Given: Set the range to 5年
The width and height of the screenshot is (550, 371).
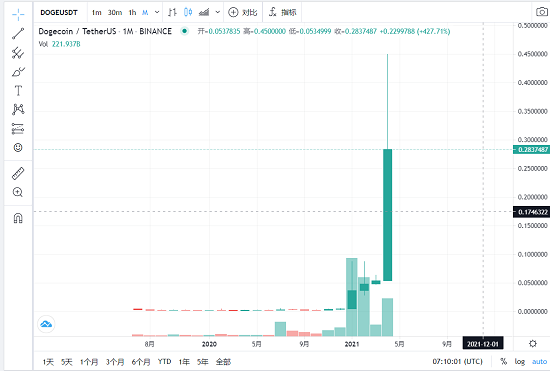Looking at the screenshot, I should click(x=203, y=362).
